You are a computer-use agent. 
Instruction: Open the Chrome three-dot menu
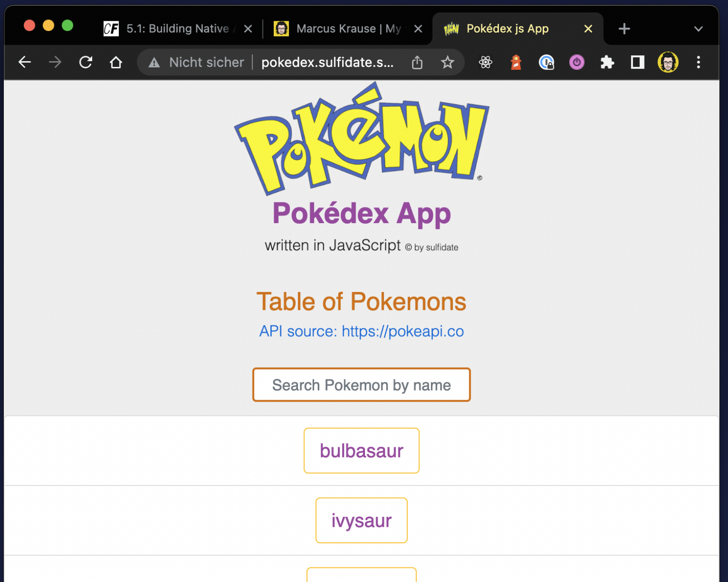(x=698, y=62)
